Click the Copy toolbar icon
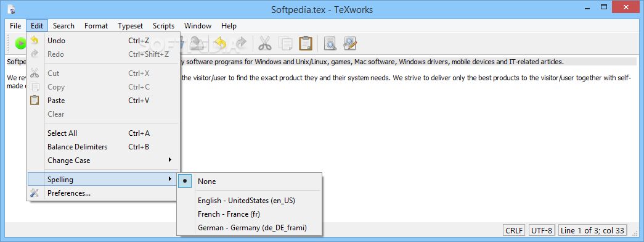Screen dimensions: 644x242 (x=285, y=43)
